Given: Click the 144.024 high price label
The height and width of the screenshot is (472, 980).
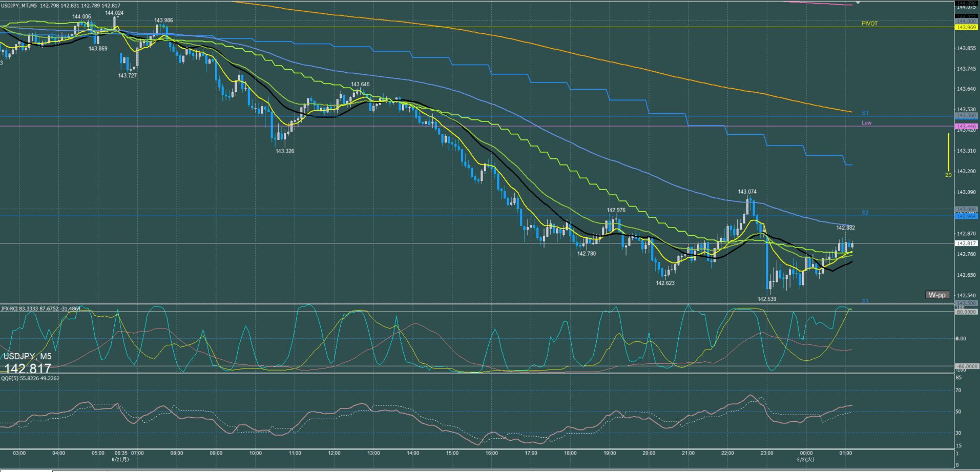Looking at the screenshot, I should [x=114, y=13].
